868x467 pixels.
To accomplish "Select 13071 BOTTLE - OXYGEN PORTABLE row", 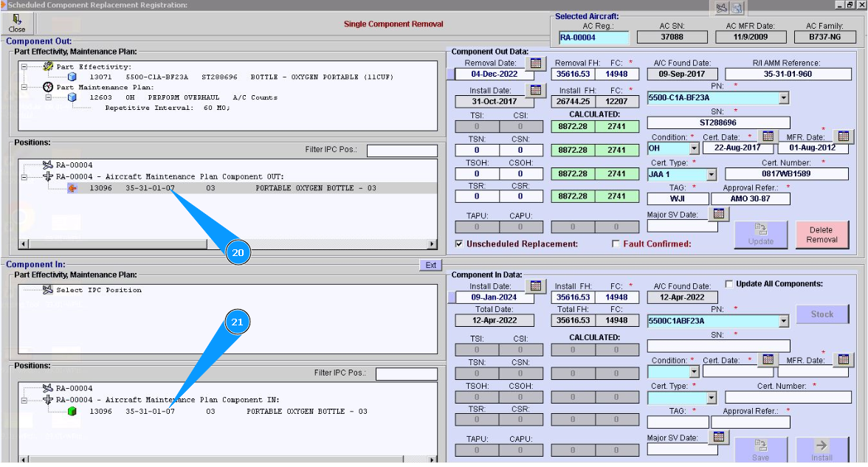I will pyautogui.click(x=241, y=77).
